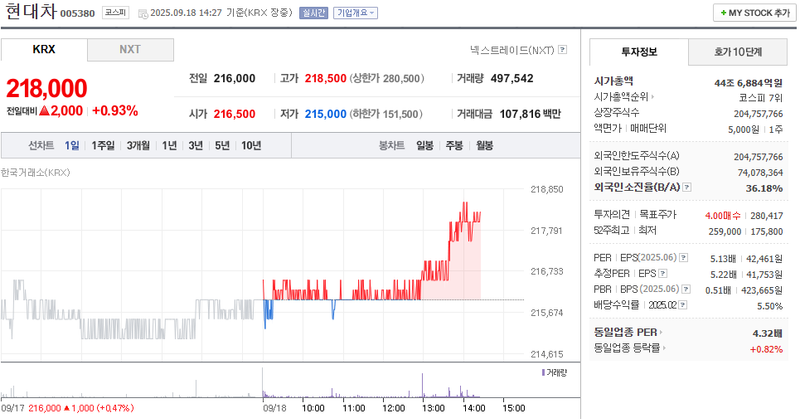Click the low price 215,000

[326, 114]
